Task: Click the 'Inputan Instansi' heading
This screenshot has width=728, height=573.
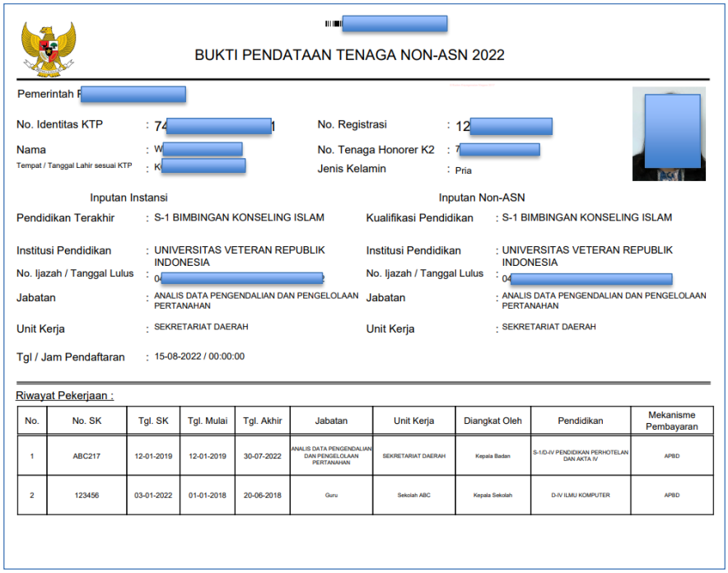Action: point(128,198)
